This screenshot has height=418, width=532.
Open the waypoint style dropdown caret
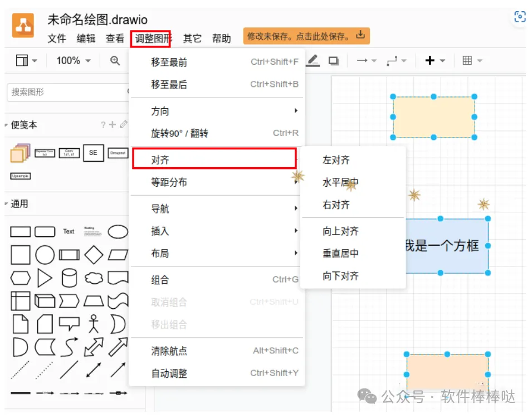404,61
